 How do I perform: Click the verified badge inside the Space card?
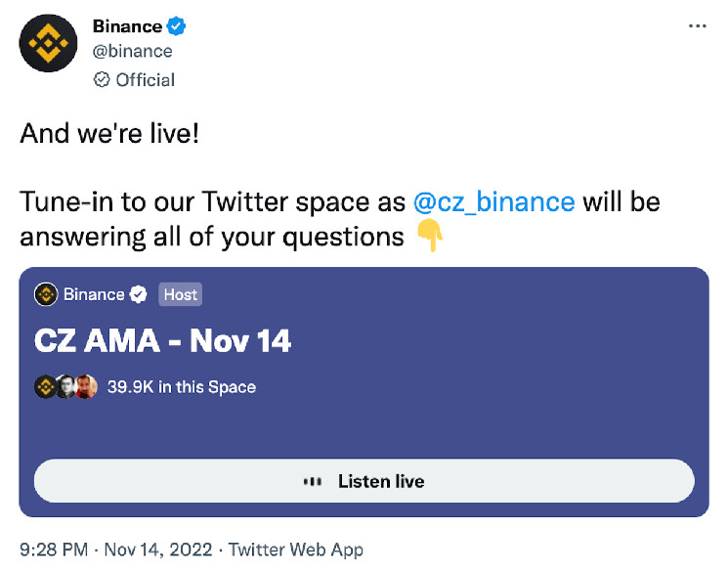[x=140, y=294]
